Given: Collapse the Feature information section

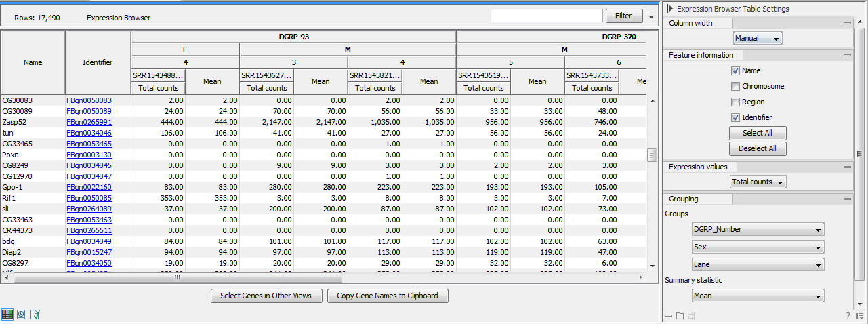Looking at the screenshot, I should pyautogui.click(x=847, y=55).
